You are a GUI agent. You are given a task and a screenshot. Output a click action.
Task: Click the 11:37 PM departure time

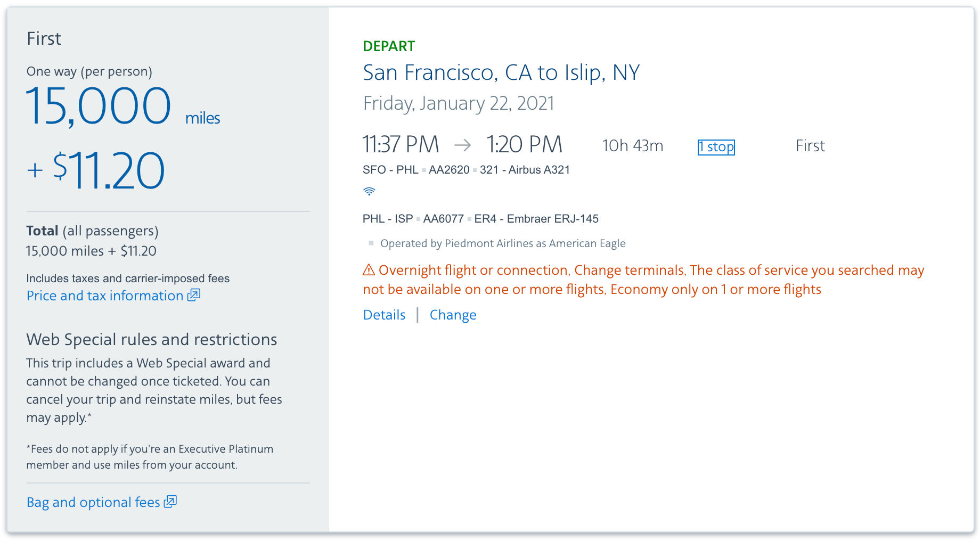click(x=401, y=145)
